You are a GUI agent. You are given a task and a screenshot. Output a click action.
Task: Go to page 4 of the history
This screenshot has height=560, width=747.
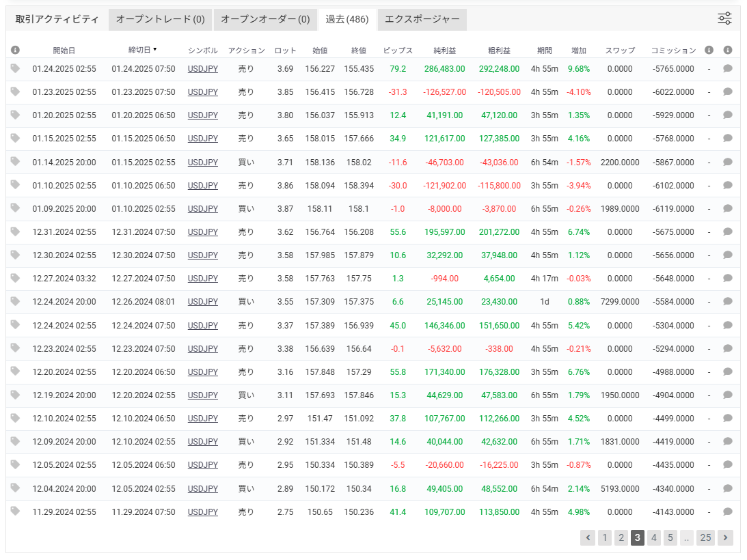coord(654,537)
